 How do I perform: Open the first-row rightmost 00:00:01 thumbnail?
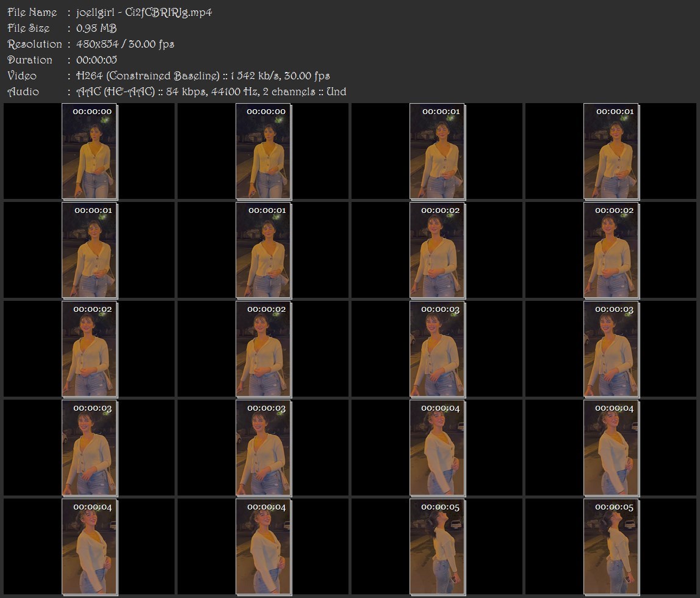pyautogui.click(x=611, y=151)
